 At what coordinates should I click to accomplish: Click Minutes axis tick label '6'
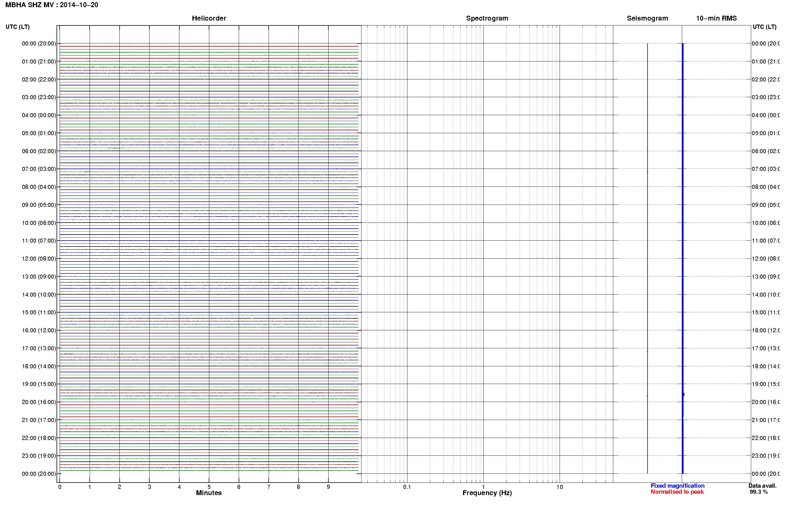click(x=239, y=487)
